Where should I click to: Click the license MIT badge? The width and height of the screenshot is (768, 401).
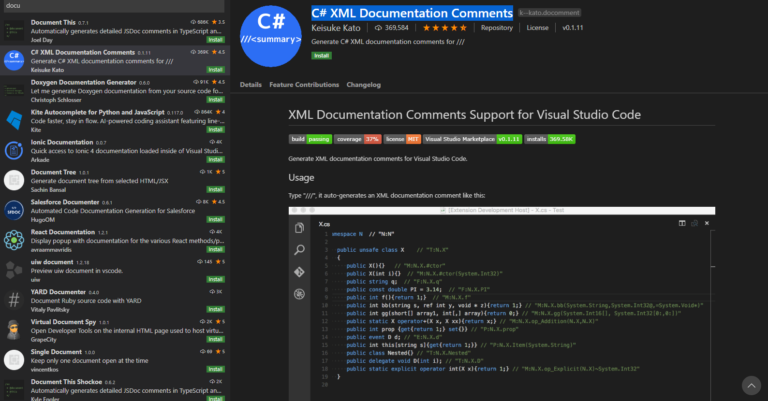(402, 139)
